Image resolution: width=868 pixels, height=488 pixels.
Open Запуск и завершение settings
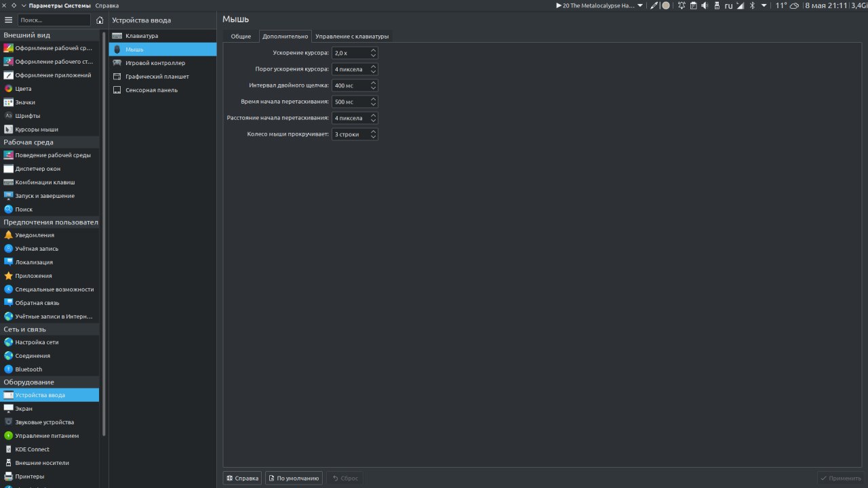50,196
